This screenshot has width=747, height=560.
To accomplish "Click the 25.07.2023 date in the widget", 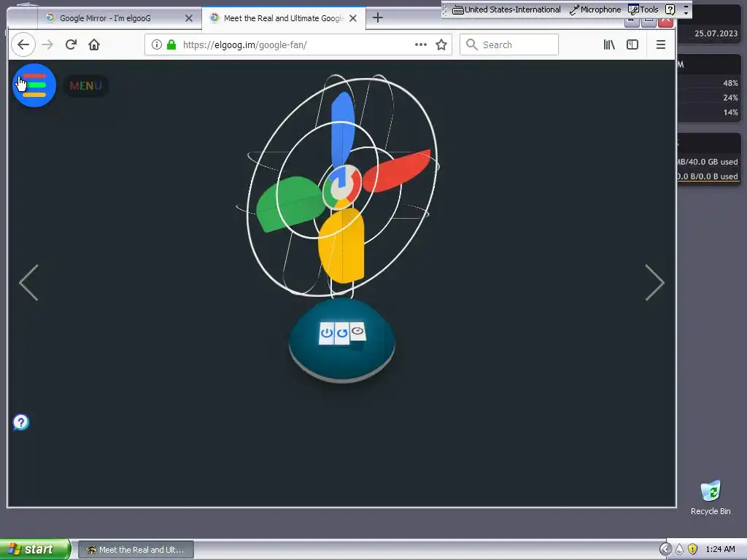I will (716, 34).
